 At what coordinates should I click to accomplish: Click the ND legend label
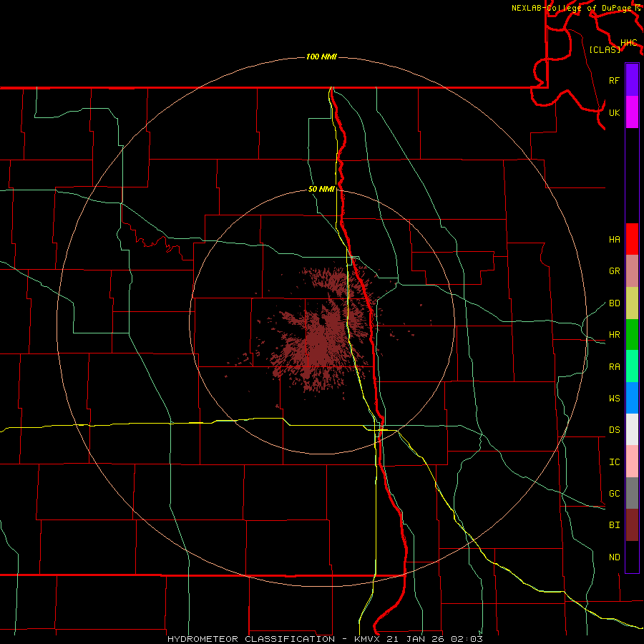[615, 557]
